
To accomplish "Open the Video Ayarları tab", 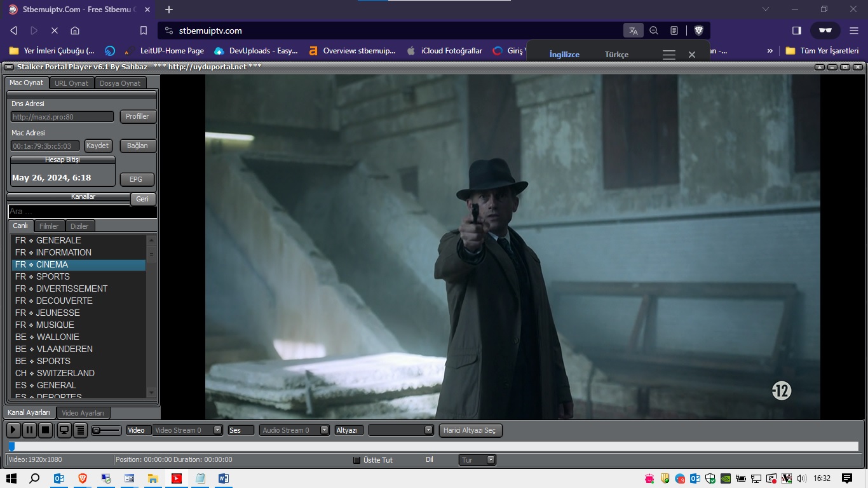I will click(x=83, y=413).
